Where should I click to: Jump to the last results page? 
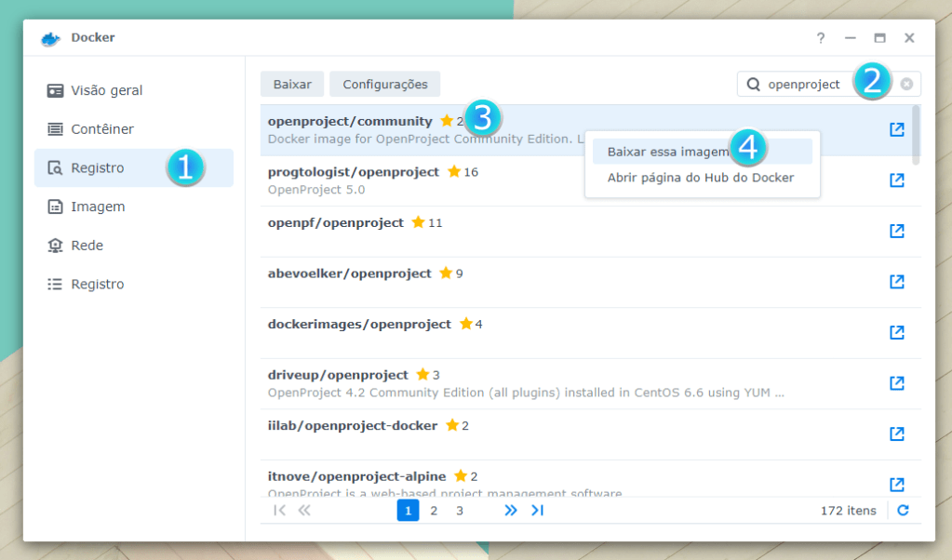pos(537,510)
